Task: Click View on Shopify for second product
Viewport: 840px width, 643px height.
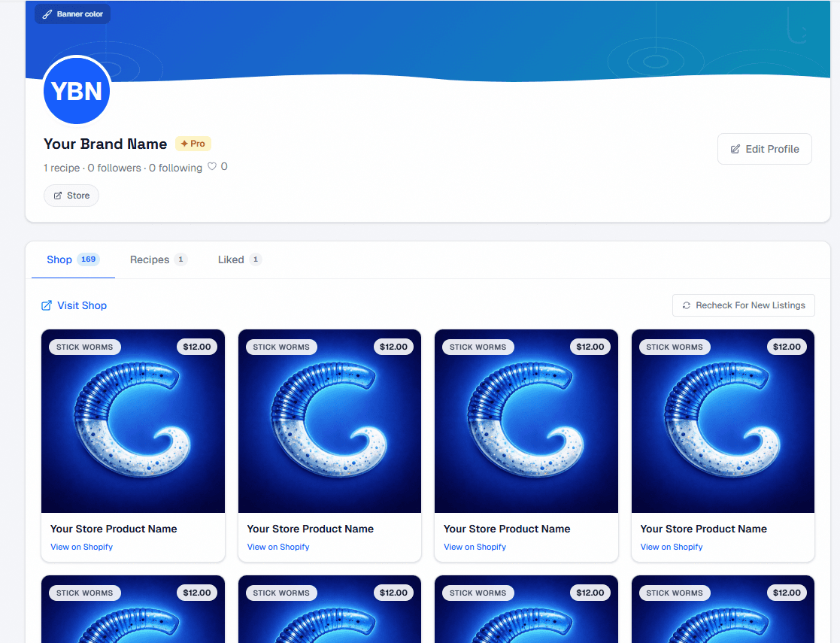Action: coord(278,547)
